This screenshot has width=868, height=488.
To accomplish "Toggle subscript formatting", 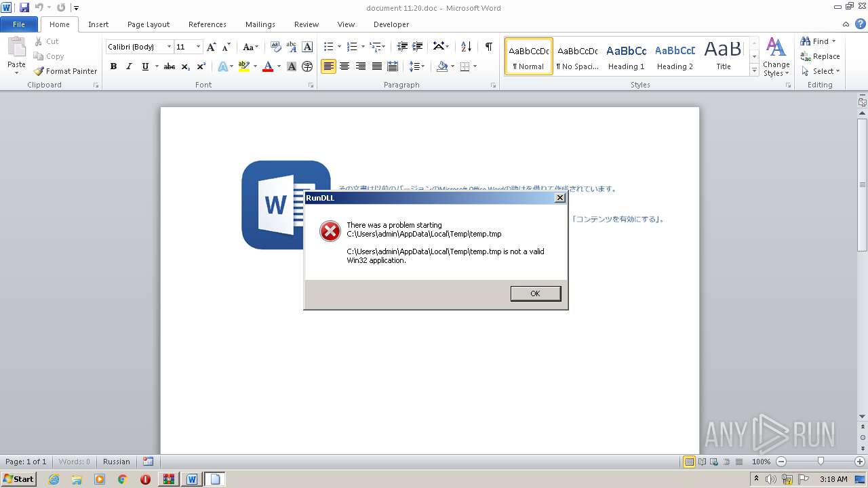I will 186,66.
